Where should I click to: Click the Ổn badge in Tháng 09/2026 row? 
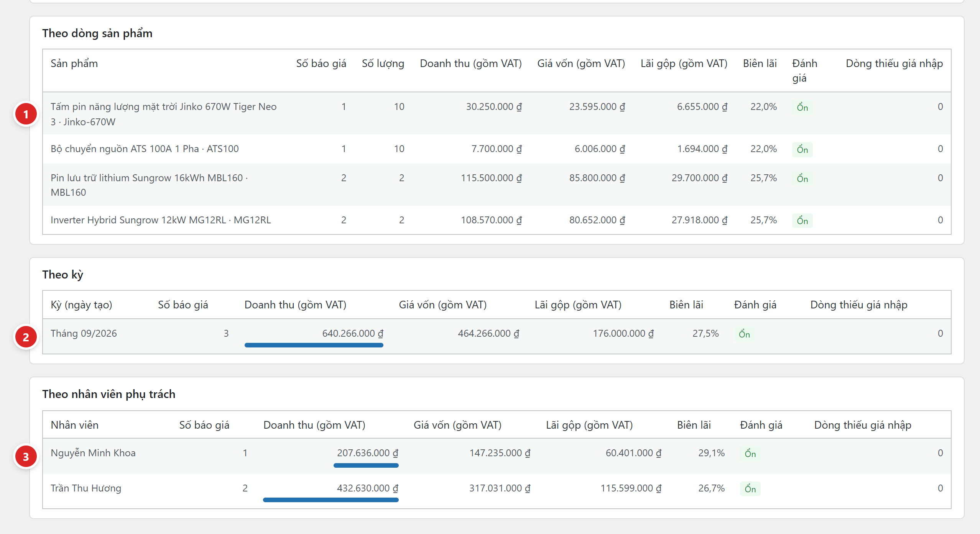[744, 334]
